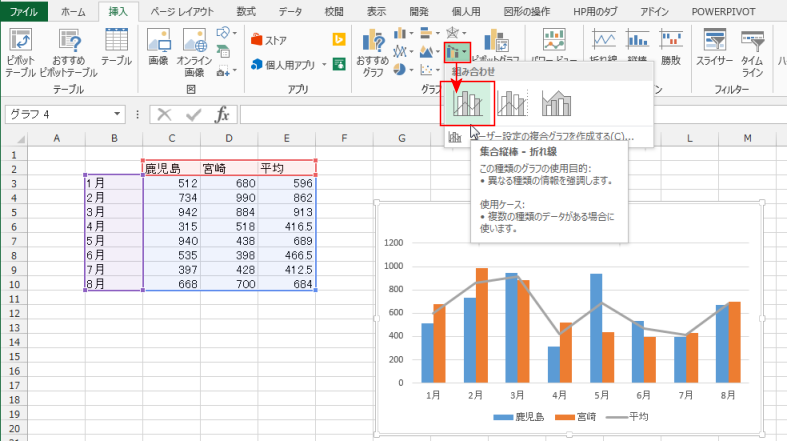Open the line chart dropdown
The image size is (787, 441).
click(403, 51)
